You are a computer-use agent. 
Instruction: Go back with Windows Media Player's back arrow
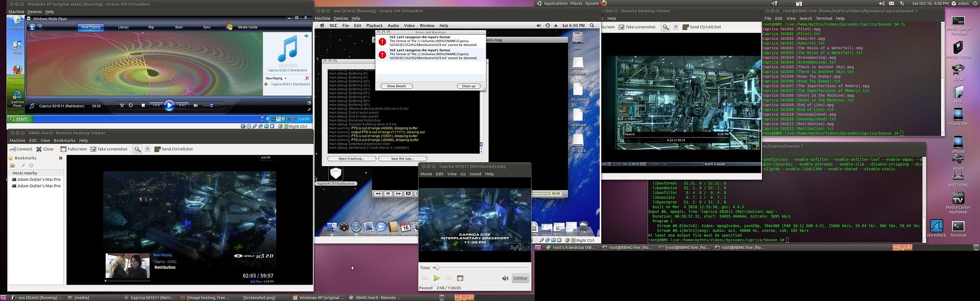tap(33, 27)
